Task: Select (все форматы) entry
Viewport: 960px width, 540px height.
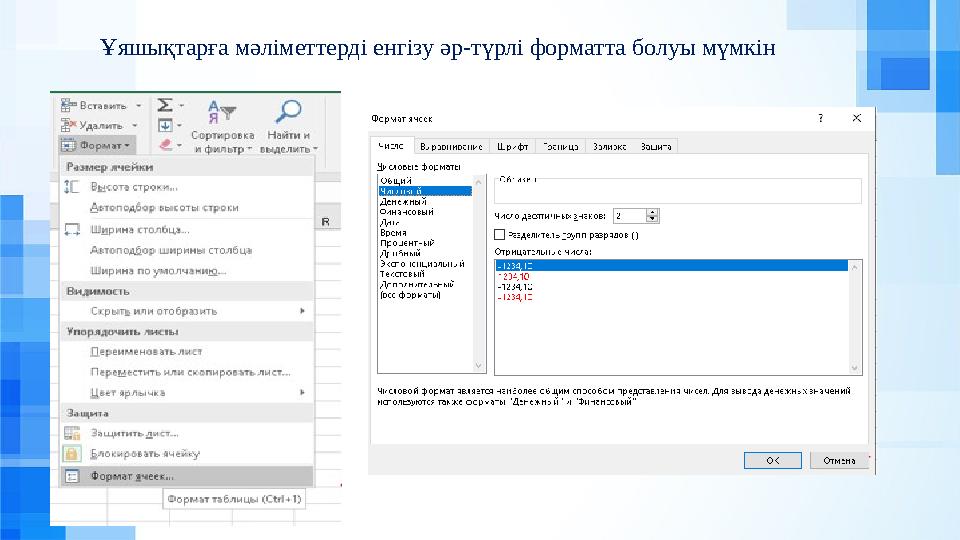Action: click(x=425, y=294)
